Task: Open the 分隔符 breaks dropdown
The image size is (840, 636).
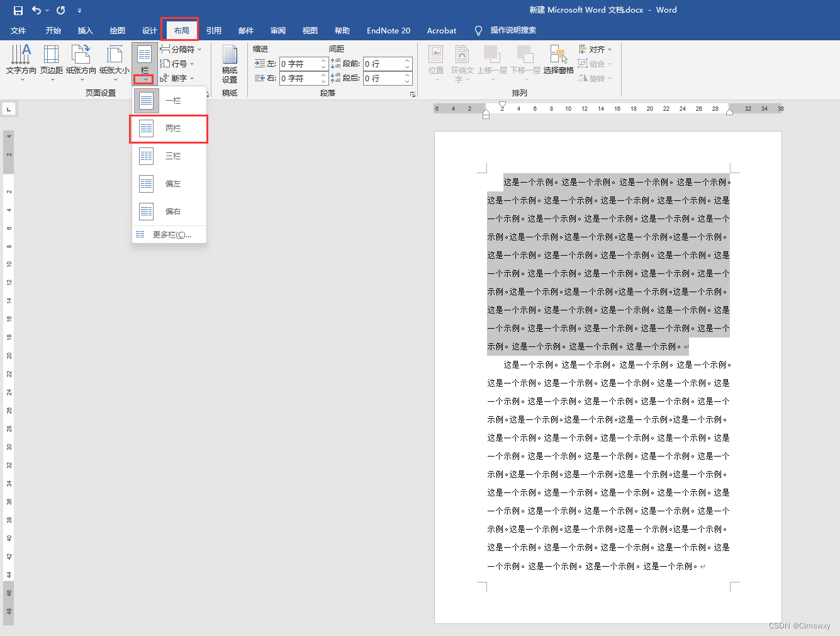Action: point(181,49)
